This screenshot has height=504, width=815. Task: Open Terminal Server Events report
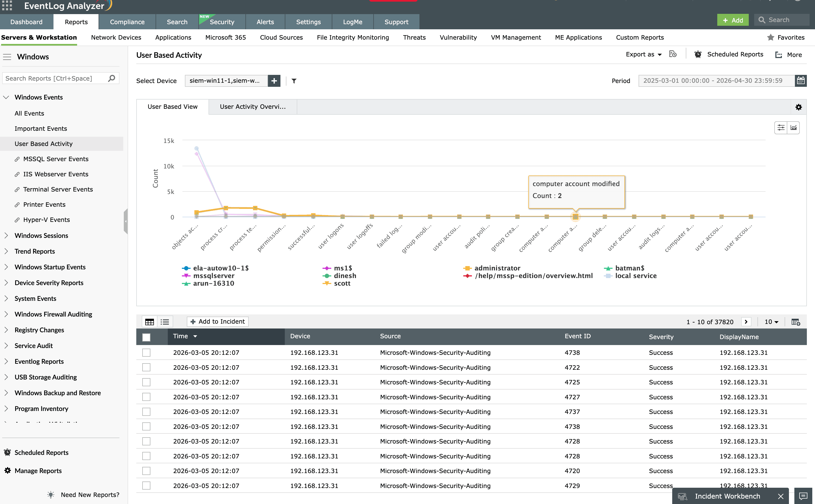point(58,189)
